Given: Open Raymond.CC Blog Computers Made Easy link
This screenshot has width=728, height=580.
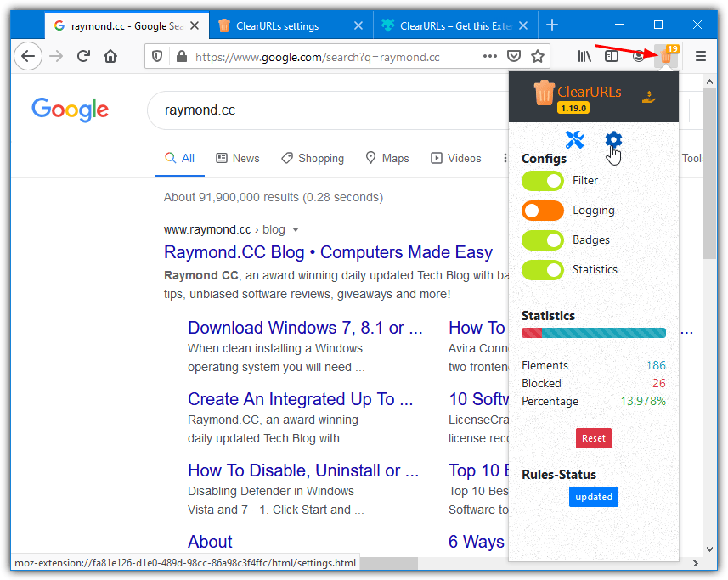Looking at the screenshot, I should 328,252.
